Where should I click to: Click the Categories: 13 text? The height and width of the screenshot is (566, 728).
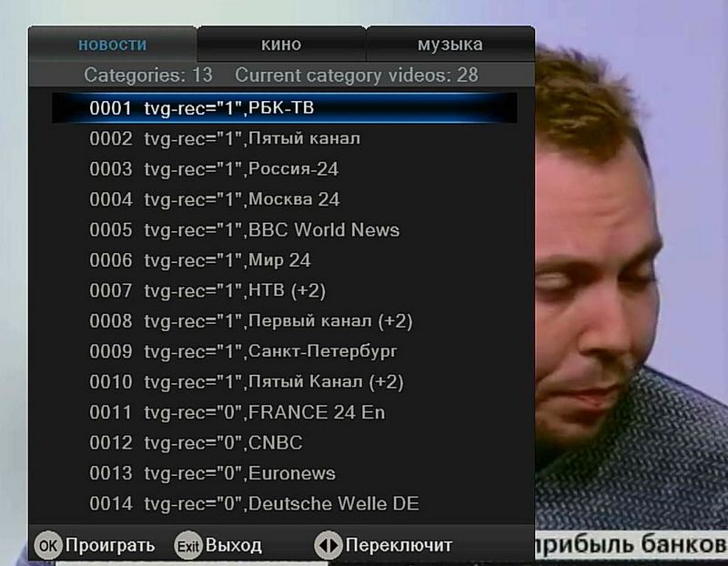148,75
